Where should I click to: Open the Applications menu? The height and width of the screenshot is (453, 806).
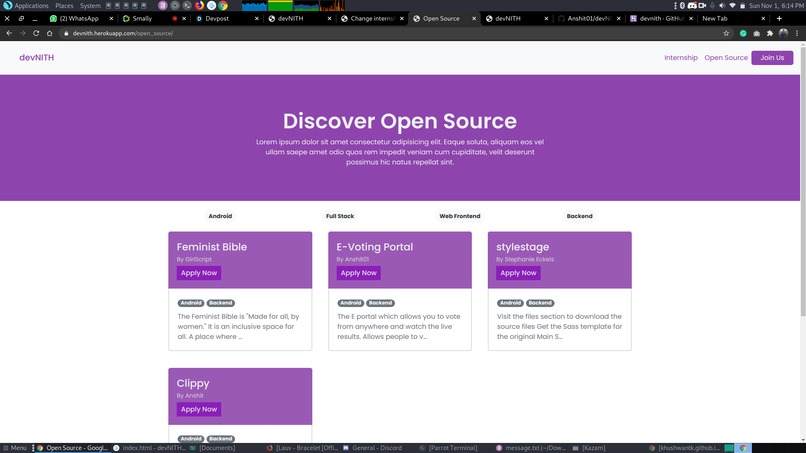[26, 6]
